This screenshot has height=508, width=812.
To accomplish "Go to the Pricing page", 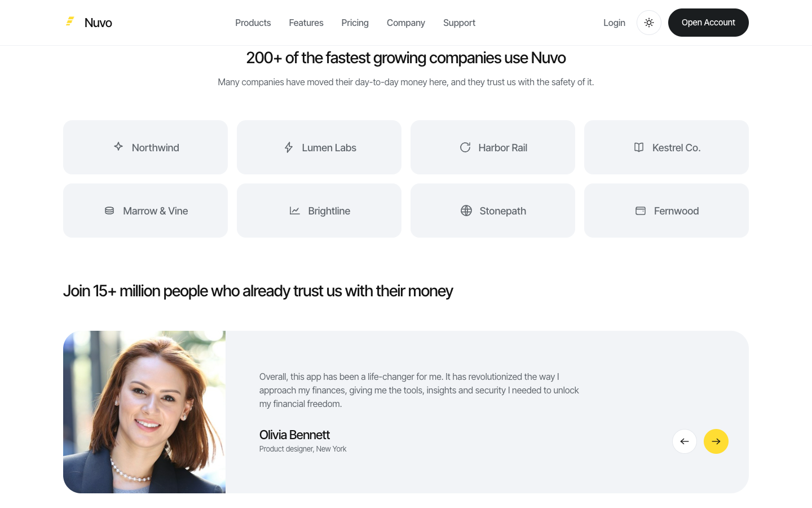I will [355, 23].
